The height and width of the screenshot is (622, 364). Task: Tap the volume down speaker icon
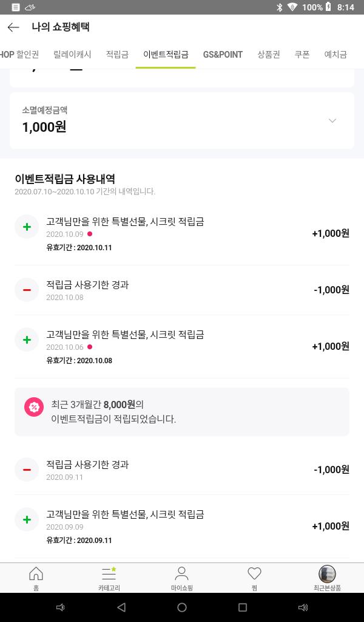pyautogui.click(x=61, y=607)
